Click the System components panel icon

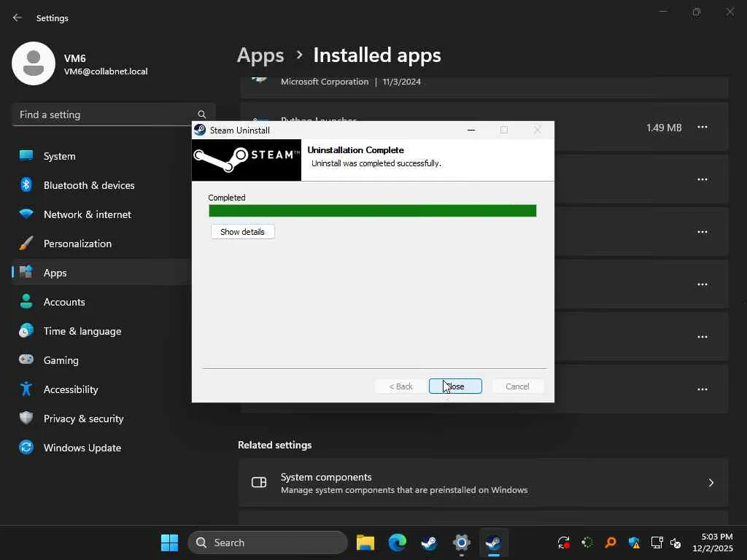(259, 483)
